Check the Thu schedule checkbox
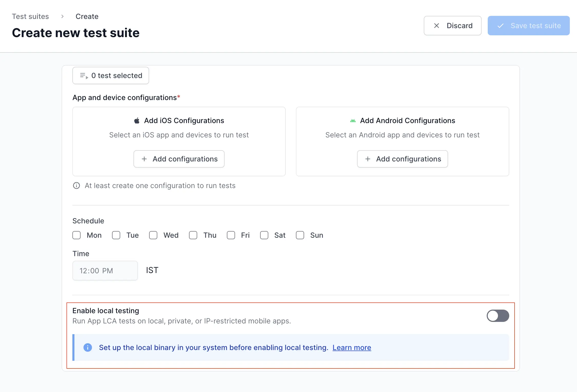577x392 pixels. (x=193, y=235)
